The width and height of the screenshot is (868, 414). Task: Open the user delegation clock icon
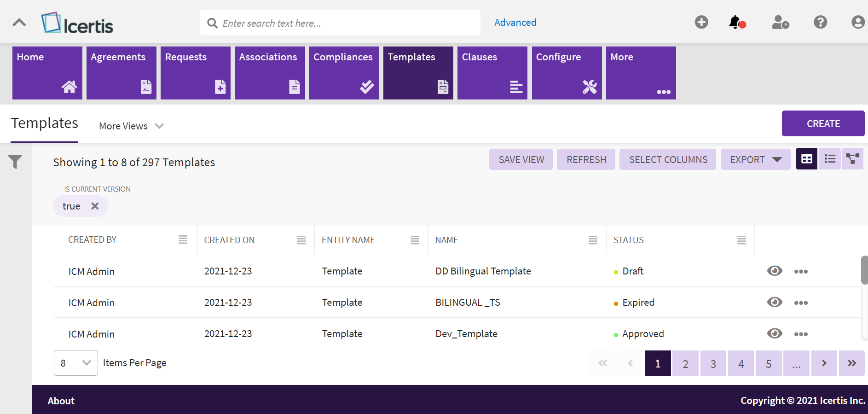[780, 22]
